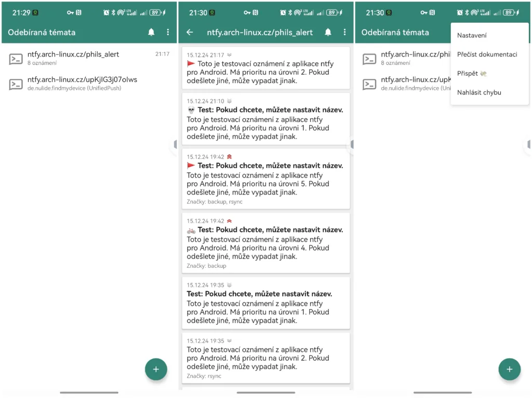
Task: Choose Přečíst dokumentaci in the popup menu
Action: [487, 54]
